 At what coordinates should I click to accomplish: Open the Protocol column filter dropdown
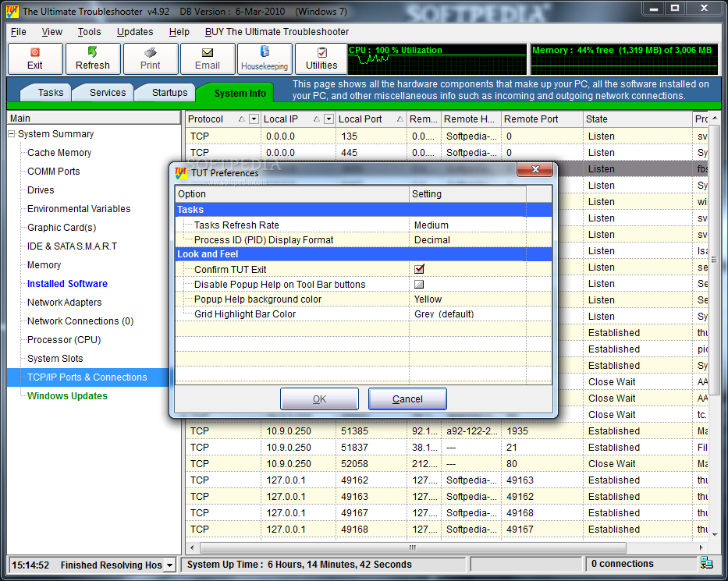coord(254,119)
